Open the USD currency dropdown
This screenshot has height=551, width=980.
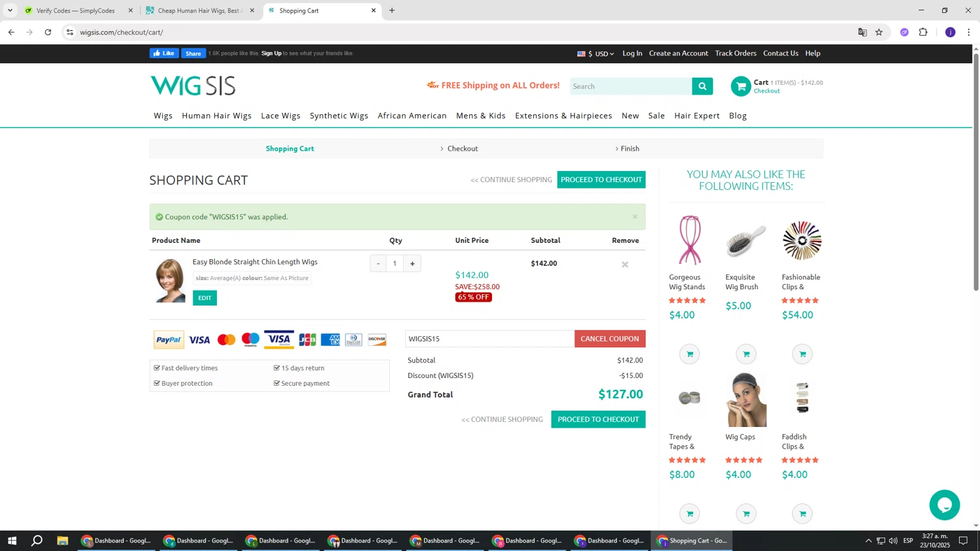596,54
